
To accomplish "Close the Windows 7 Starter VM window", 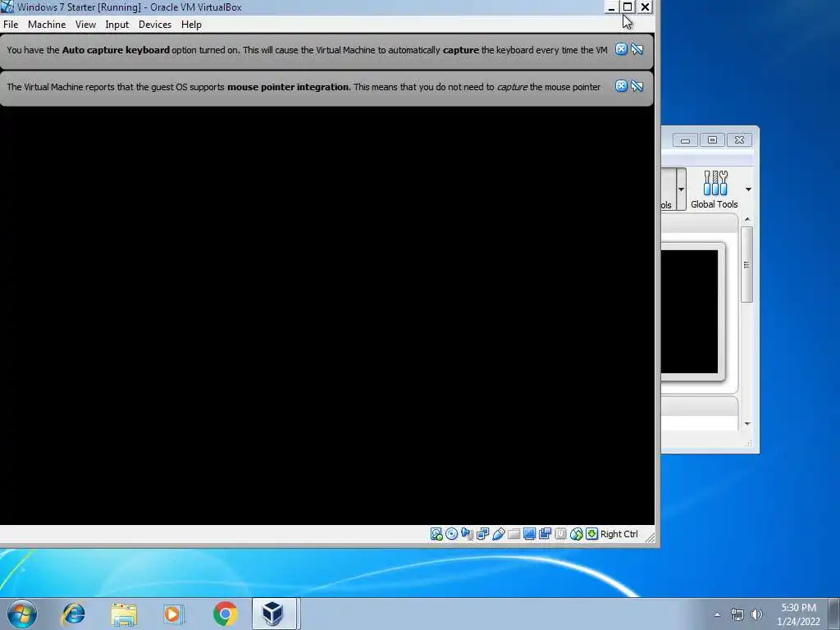I will coord(645,7).
